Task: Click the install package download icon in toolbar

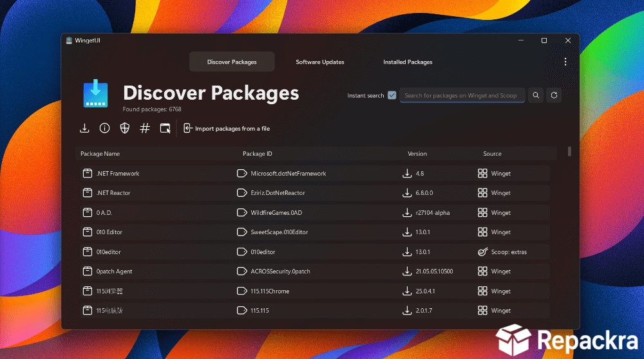Action: tap(84, 129)
